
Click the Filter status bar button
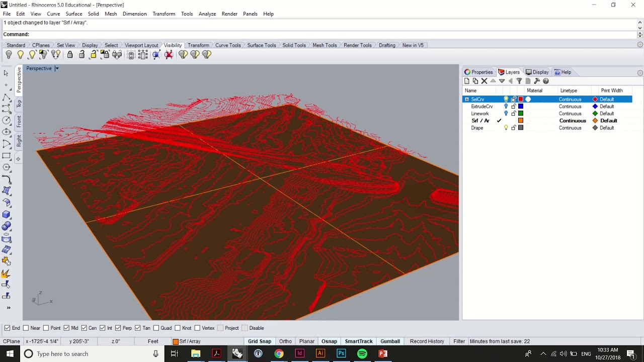click(x=459, y=341)
